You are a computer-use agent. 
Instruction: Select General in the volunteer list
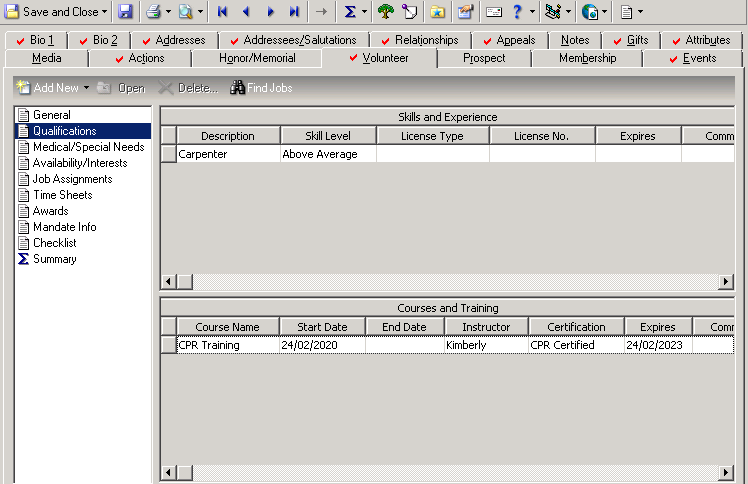coord(52,115)
